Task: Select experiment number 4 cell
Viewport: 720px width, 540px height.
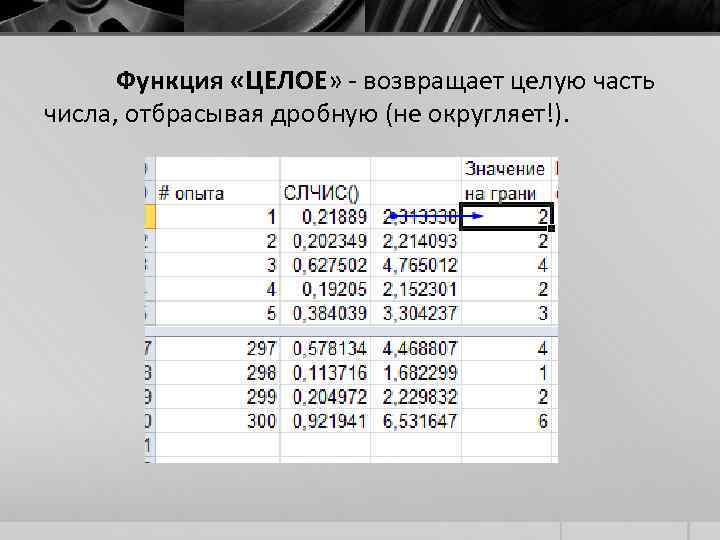Action: (217, 289)
